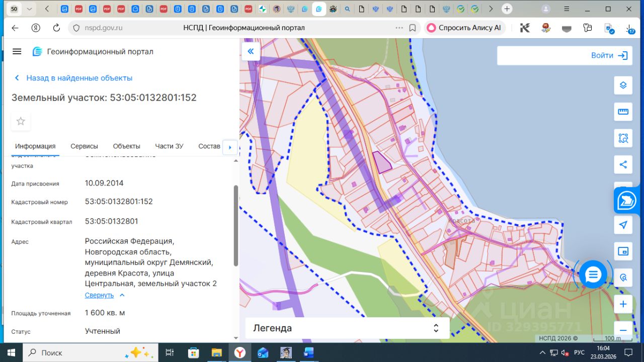Toggle the mini-map overview button
Viewport: 644px width, 362px height.
[623, 251]
